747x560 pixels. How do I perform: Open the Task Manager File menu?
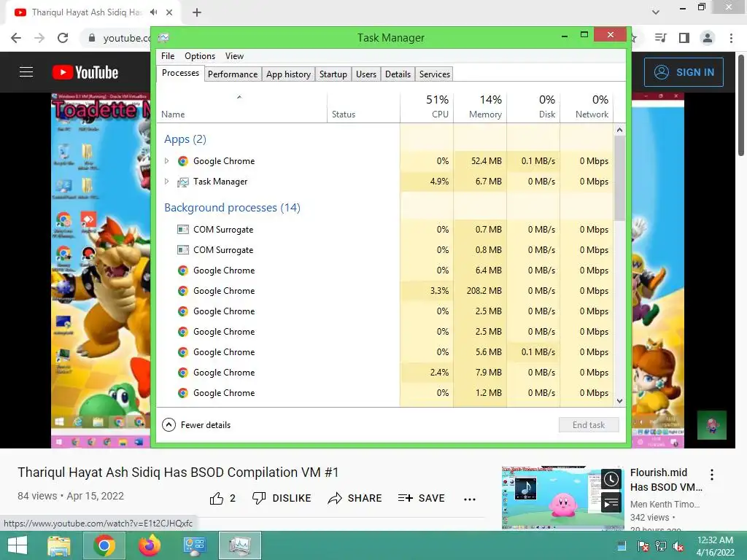168,55
